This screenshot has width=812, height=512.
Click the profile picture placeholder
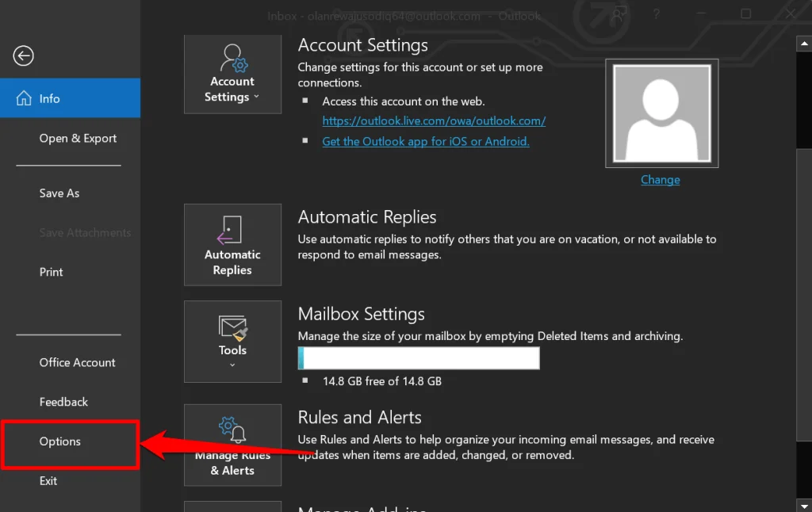(x=662, y=113)
